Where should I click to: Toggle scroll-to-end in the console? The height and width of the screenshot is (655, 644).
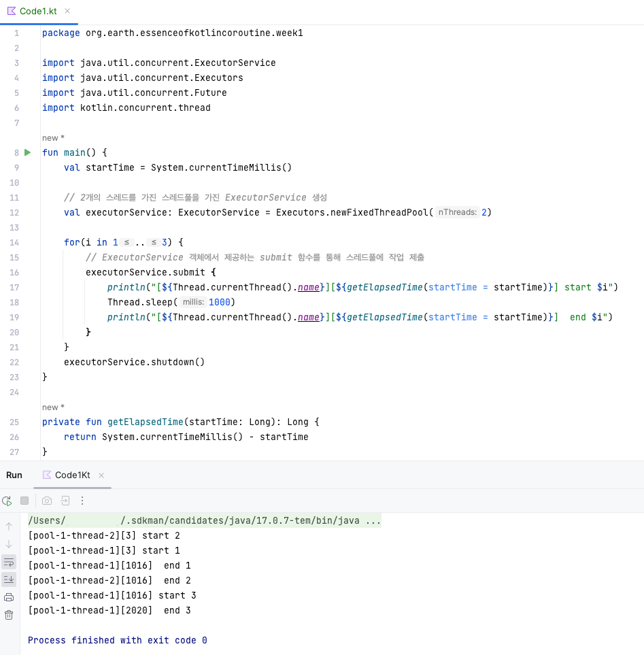click(x=8, y=579)
